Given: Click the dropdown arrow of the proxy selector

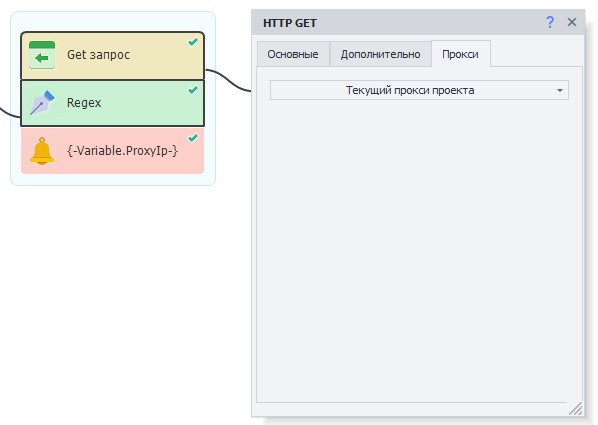Looking at the screenshot, I should (x=559, y=90).
